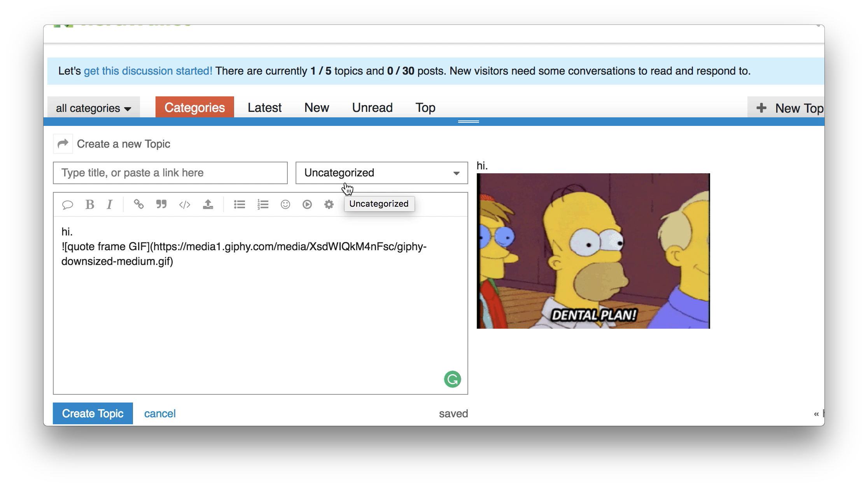This screenshot has height=488, width=868.
Task: Click the composer action share arrow button
Action: point(63,144)
